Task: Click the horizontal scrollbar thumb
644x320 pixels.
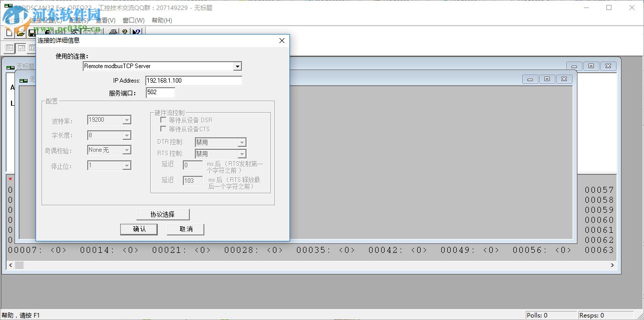Action: tap(20, 265)
